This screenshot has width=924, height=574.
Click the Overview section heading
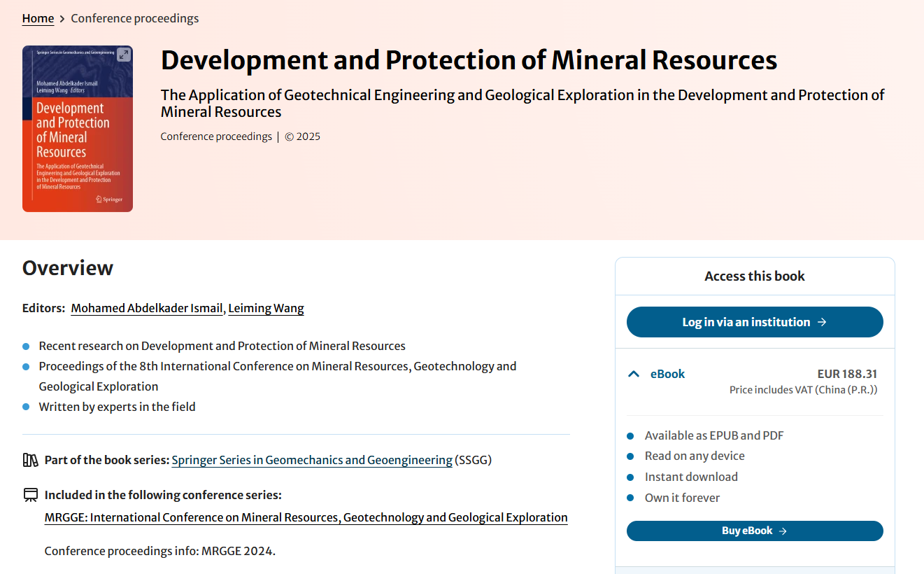(68, 268)
